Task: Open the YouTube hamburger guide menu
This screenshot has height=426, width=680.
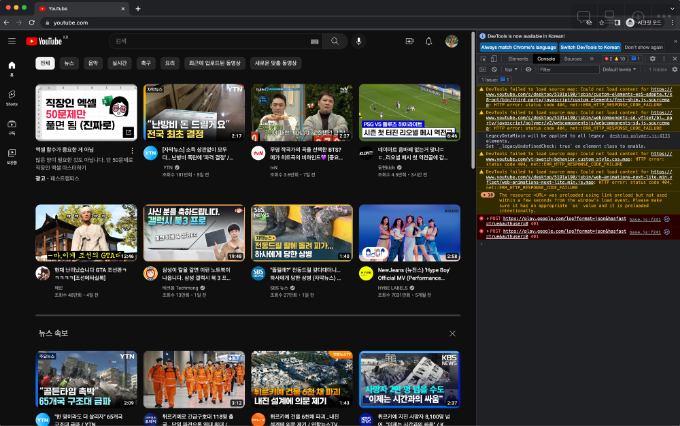Action: tap(12, 41)
